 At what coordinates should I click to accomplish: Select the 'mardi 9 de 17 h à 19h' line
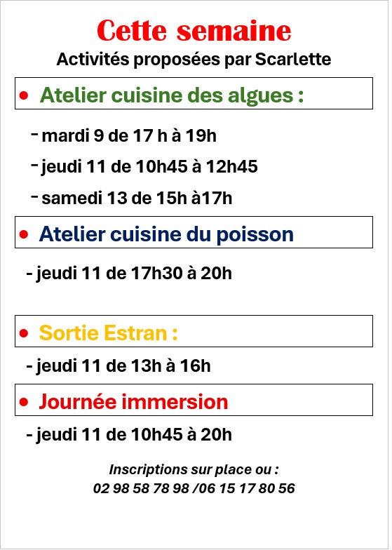[x=129, y=136]
